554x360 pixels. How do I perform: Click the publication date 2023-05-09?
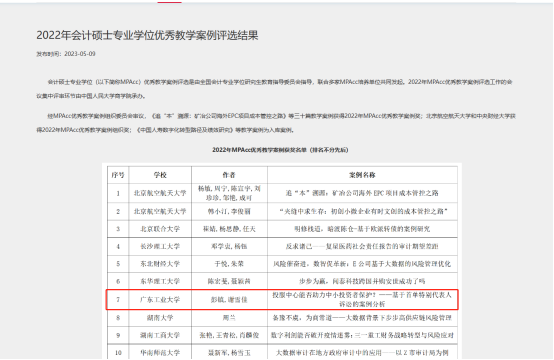point(80,54)
